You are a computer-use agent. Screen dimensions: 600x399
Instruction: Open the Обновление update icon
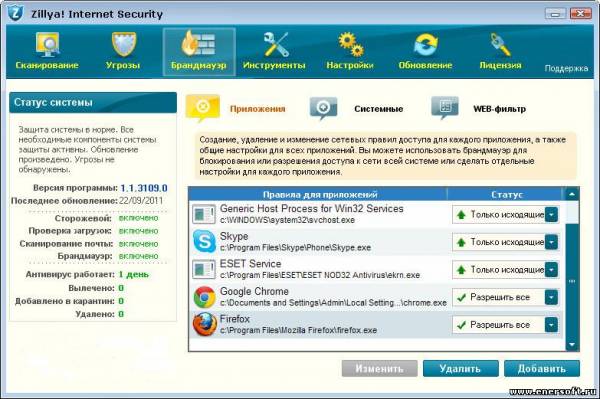(x=426, y=45)
